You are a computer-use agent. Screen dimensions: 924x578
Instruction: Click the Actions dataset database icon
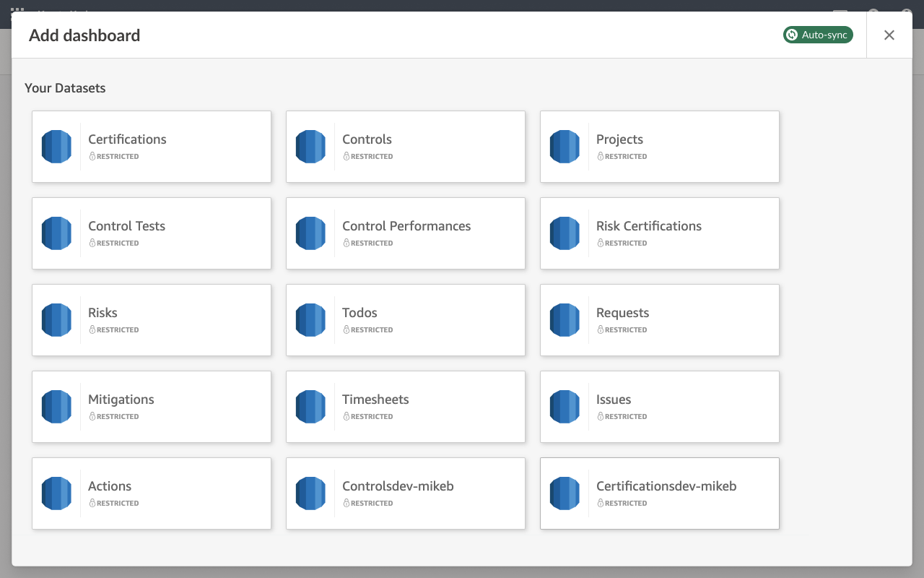[x=56, y=493]
